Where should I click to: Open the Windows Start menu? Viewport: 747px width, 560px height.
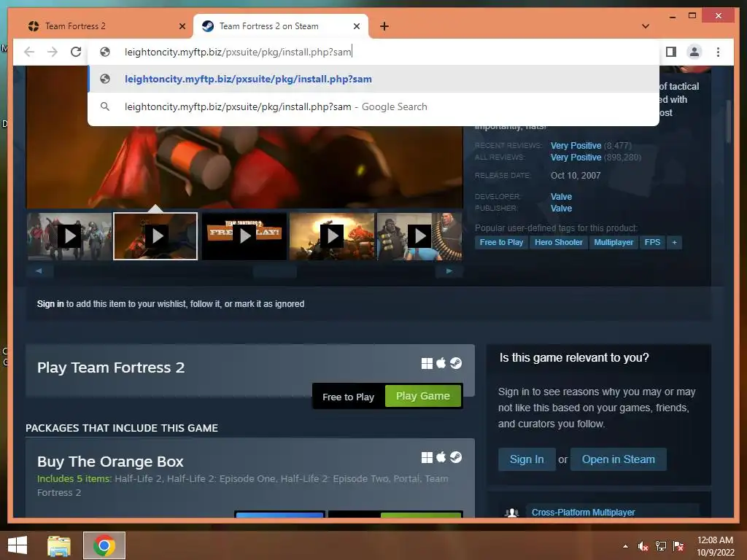(18, 545)
